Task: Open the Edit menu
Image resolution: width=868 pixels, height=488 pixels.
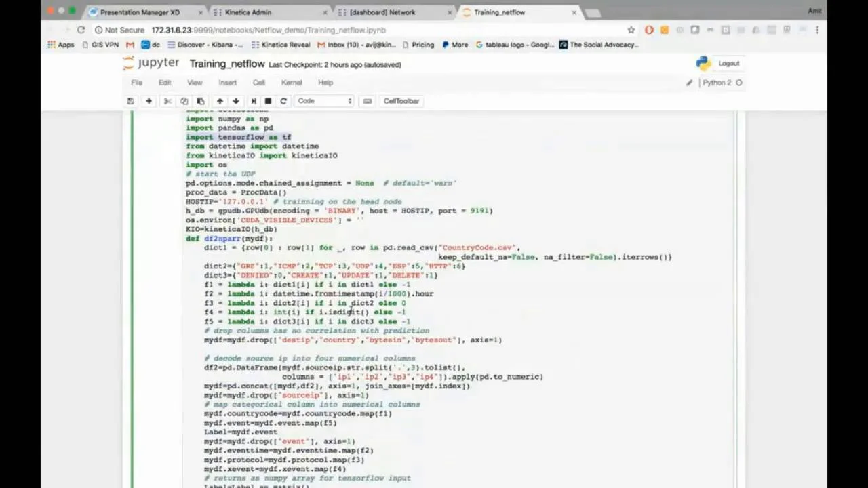Action: tap(165, 83)
